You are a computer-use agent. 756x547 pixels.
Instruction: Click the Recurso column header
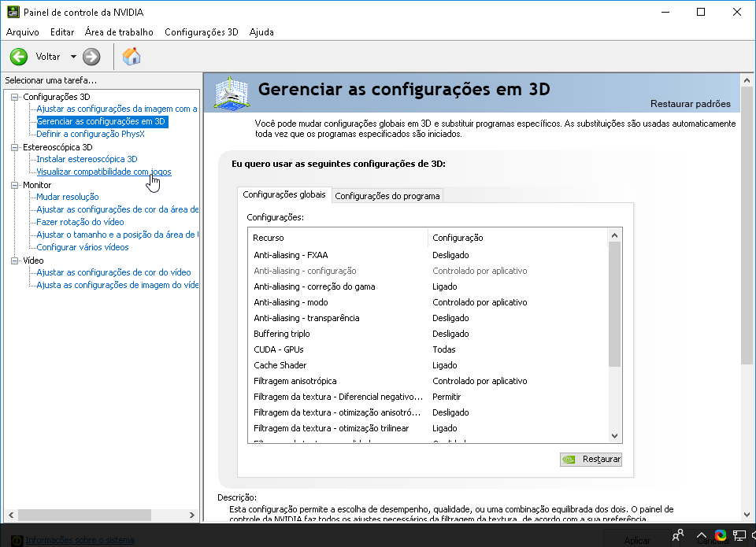[x=338, y=238]
